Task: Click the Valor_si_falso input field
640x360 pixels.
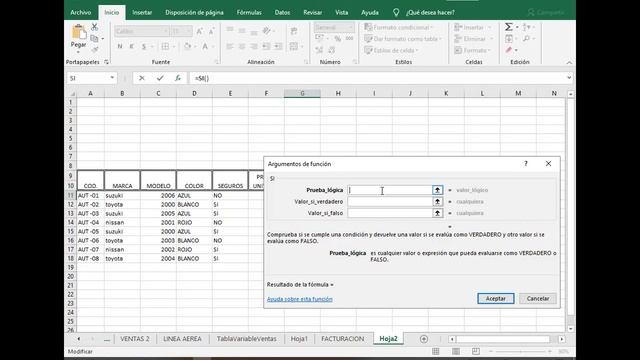Action: tap(390, 213)
